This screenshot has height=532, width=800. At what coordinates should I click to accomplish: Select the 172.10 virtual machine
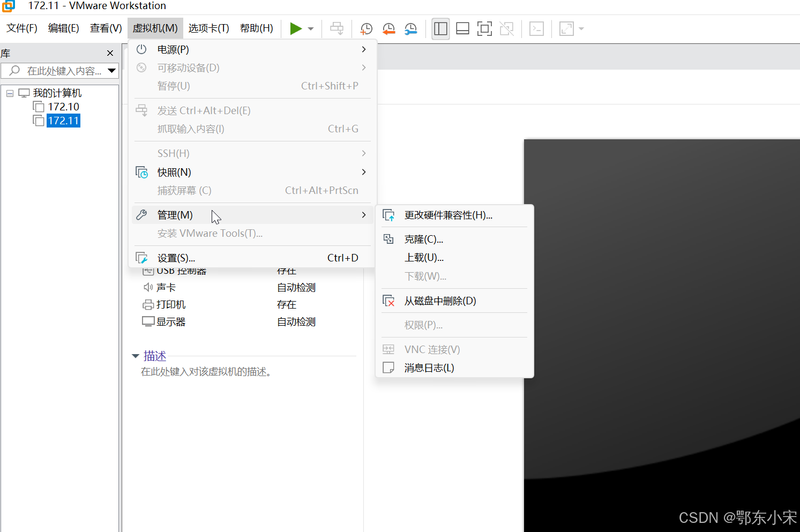63,107
